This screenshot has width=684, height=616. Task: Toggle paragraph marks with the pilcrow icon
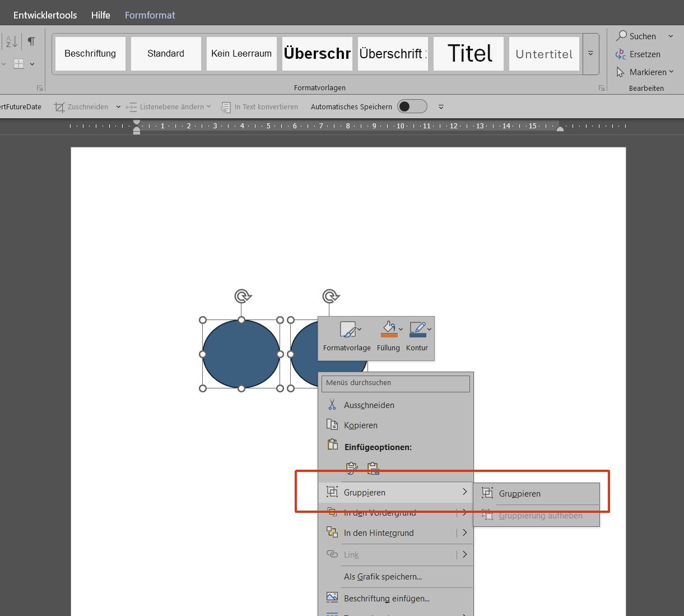31,41
